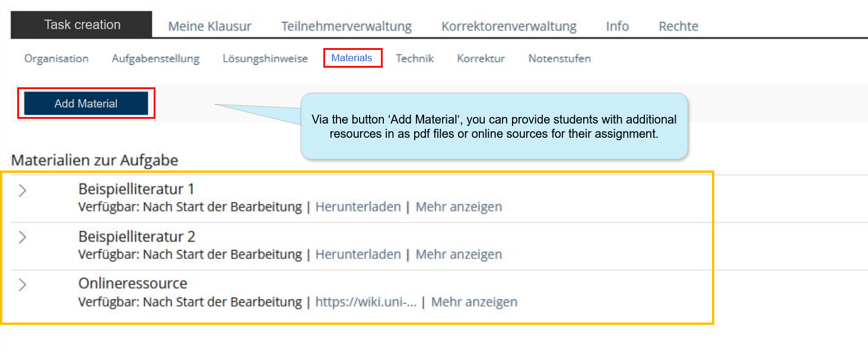Open the Korrektorenverwaltung tab

pos(508,26)
